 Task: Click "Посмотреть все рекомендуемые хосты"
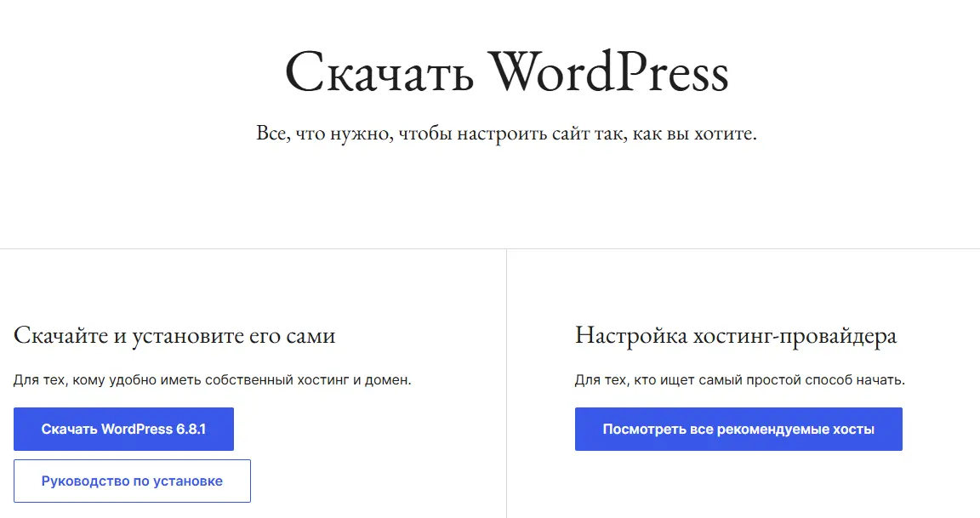pos(738,429)
